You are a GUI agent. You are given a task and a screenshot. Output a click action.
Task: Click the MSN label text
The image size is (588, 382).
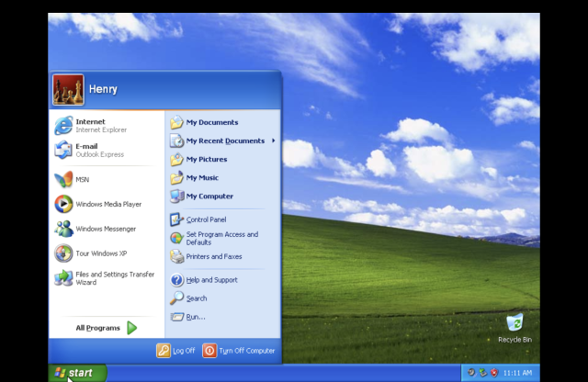[x=83, y=180]
